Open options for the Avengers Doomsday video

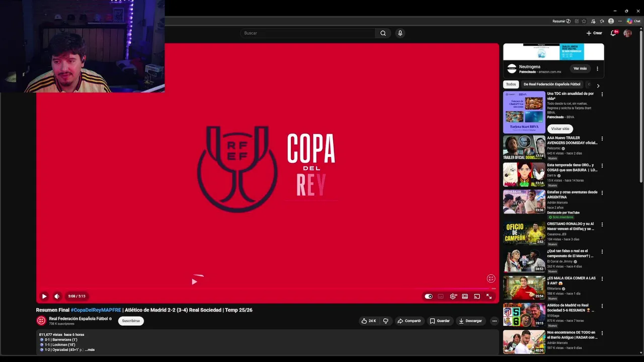click(602, 139)
